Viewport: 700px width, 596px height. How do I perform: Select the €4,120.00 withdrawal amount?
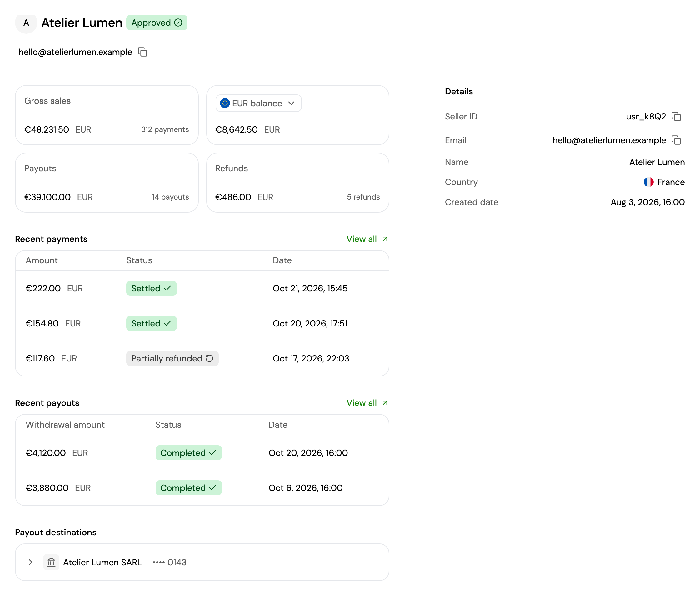(46, 453)
